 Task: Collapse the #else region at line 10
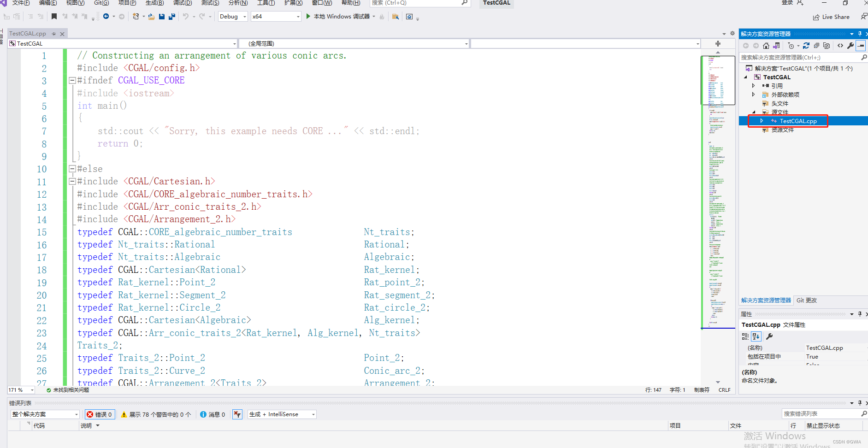(72, 169)
